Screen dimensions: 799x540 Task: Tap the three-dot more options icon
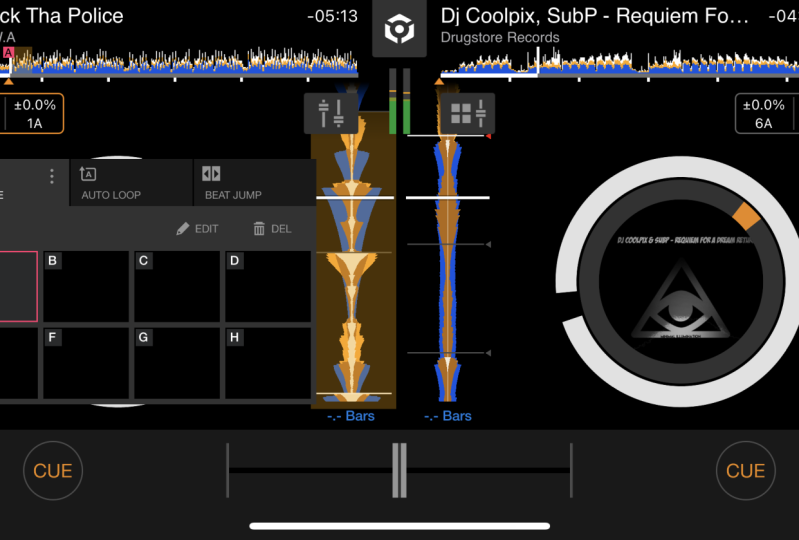(x=51, y=176)
